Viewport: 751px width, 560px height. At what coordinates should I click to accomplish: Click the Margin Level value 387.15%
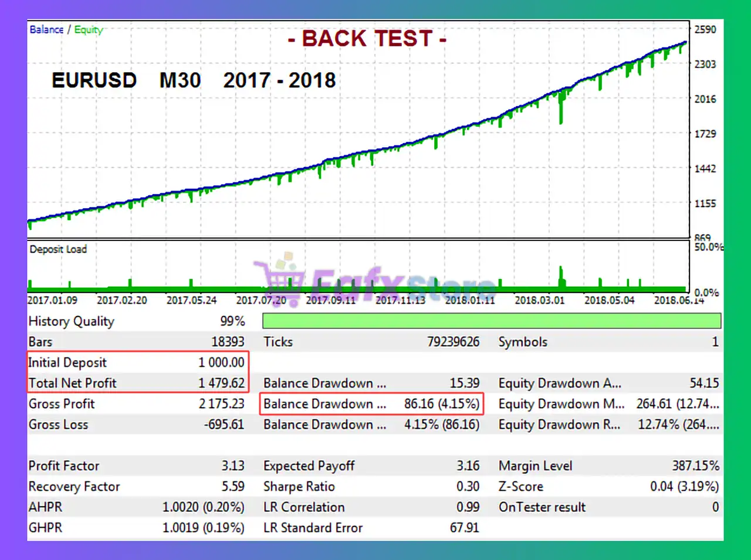coord(695,466)
